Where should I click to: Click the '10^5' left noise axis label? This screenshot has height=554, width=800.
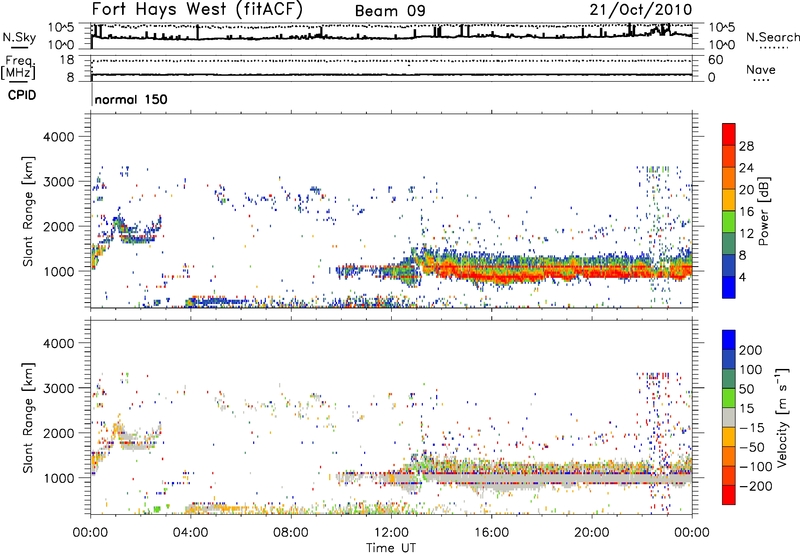click(61, 28)
